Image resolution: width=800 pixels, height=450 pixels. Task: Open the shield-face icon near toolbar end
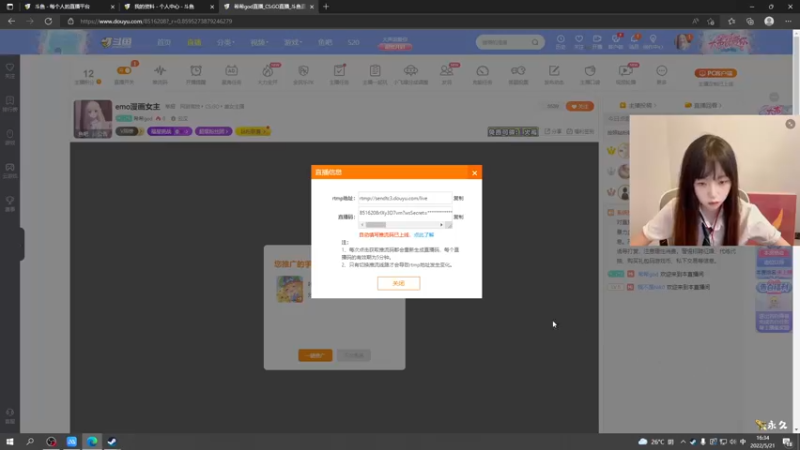pyautogui.click(x=590, y=71)
